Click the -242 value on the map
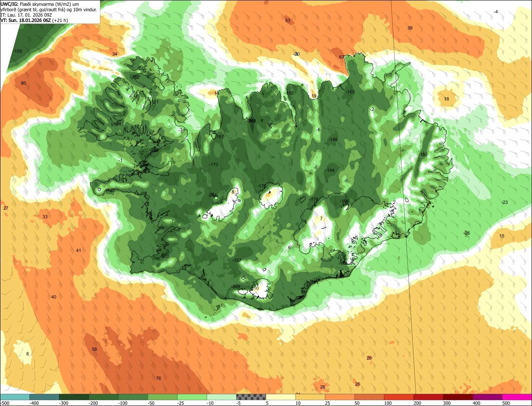Image resolution: width=532 pixels, height=406 pixels. point(120,124)
